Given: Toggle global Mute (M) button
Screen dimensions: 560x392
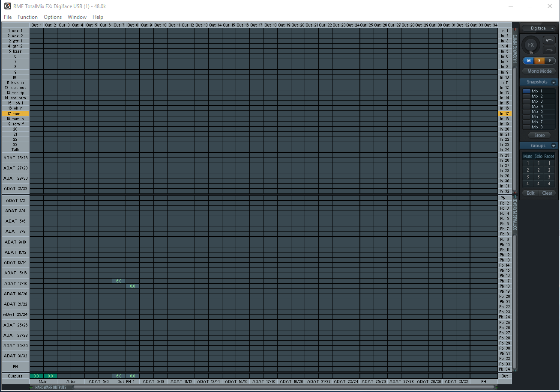Looking at the screenshot, I should coord(528,61).
